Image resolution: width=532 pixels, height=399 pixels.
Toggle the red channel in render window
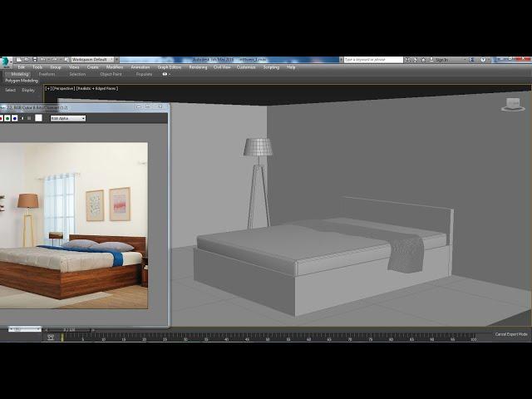click(1, 118)
